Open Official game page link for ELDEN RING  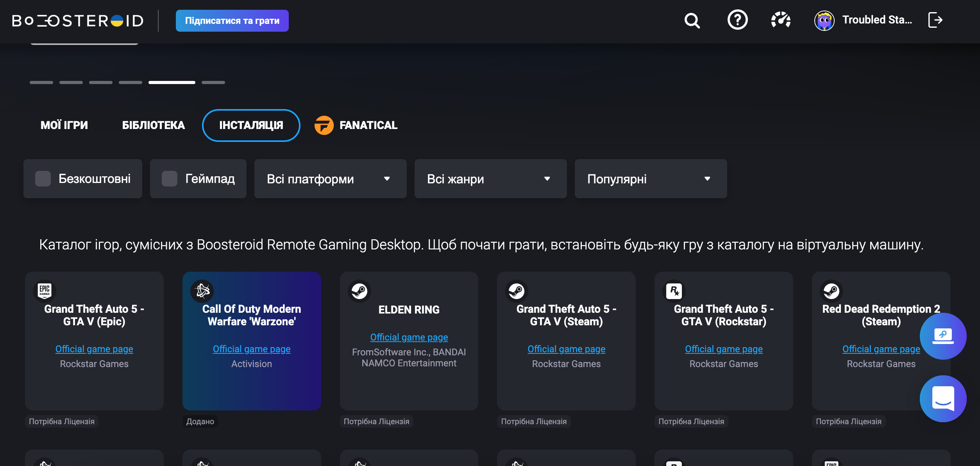[409, 337]
